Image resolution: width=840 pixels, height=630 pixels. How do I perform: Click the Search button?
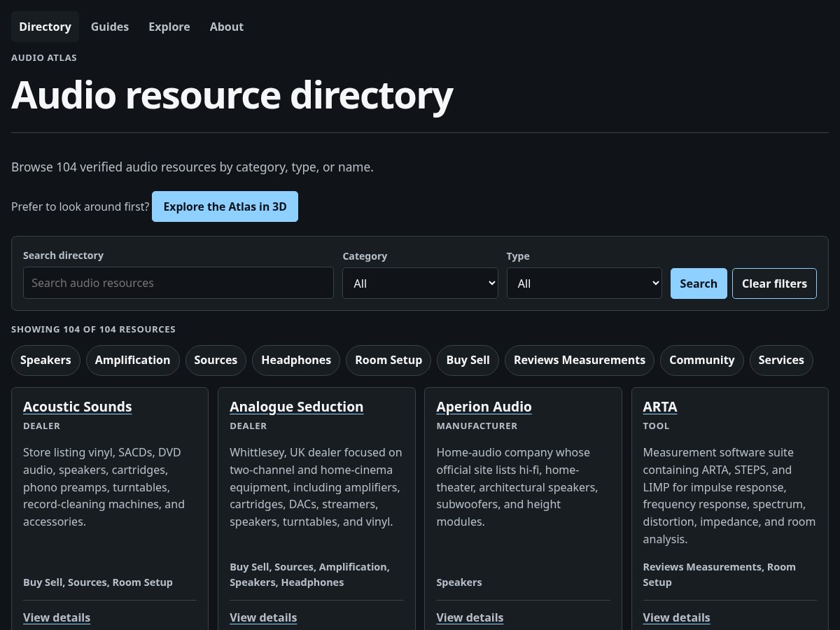point(699,283)
